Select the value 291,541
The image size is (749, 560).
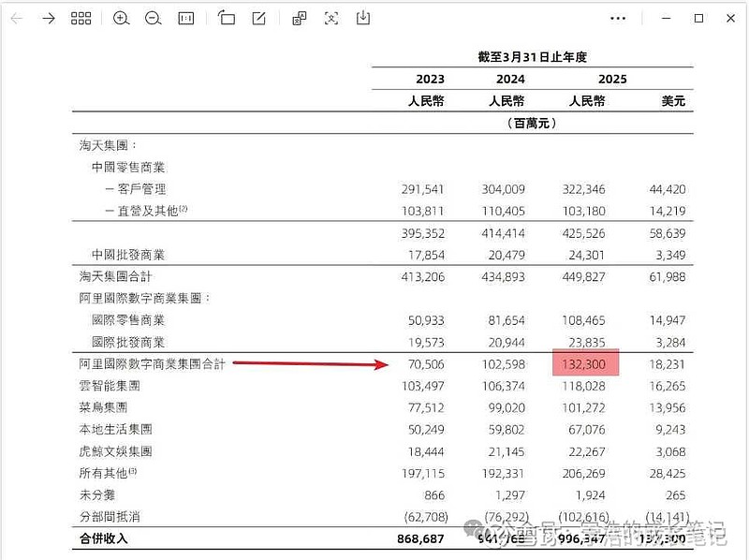point(423,189)
